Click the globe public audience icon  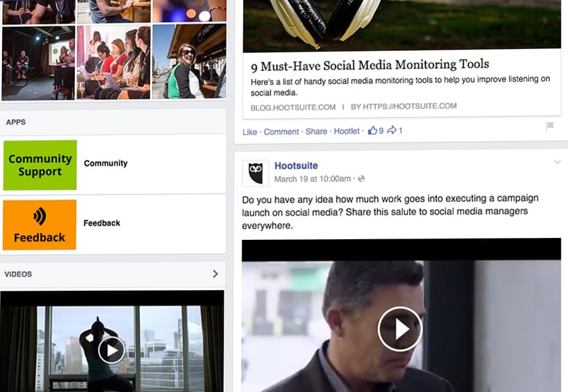click(x=362, y=179)
